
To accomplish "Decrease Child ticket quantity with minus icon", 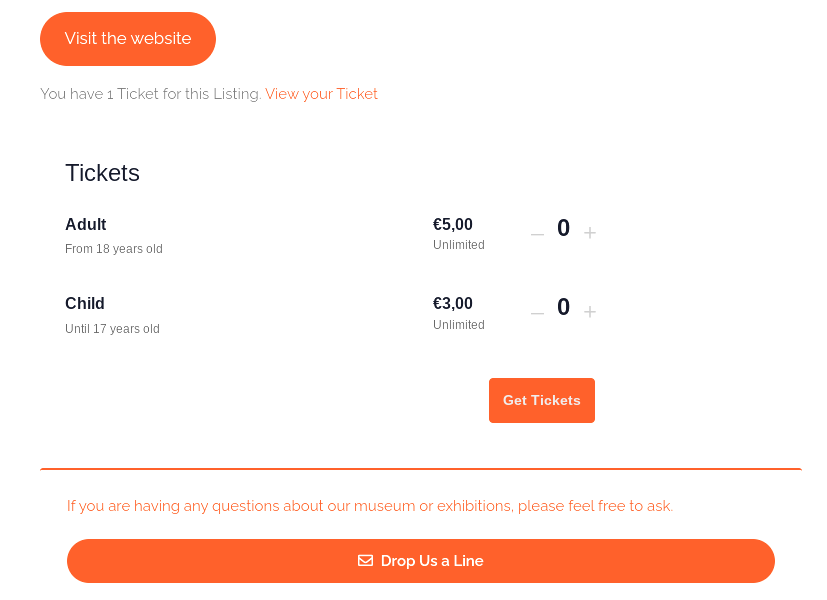I will pos(537,313).
